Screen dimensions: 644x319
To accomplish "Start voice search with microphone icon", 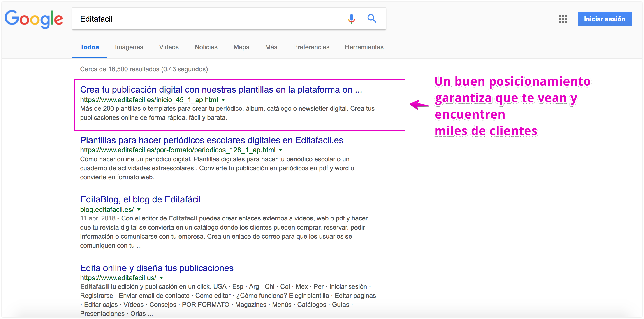I will [351, 19].
